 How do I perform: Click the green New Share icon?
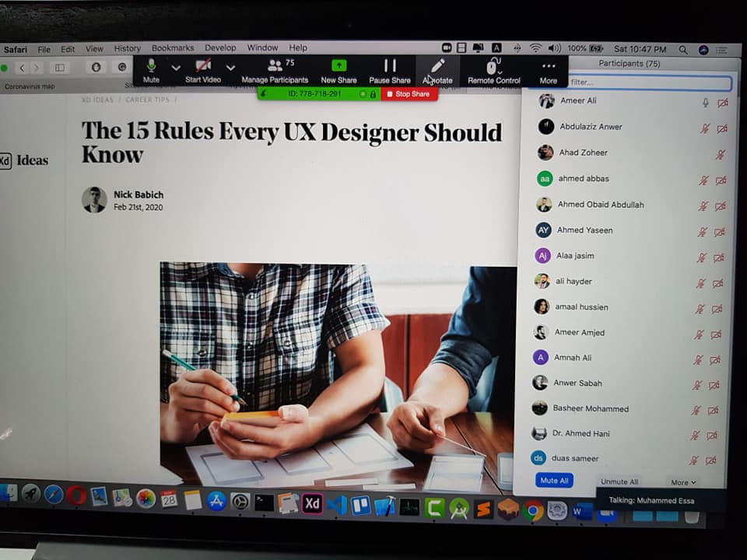click(338, 65)
